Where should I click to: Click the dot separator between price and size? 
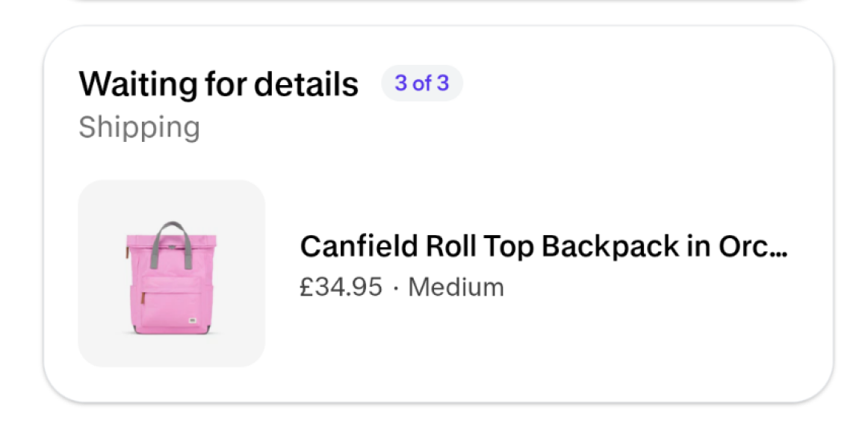point(395,287)
